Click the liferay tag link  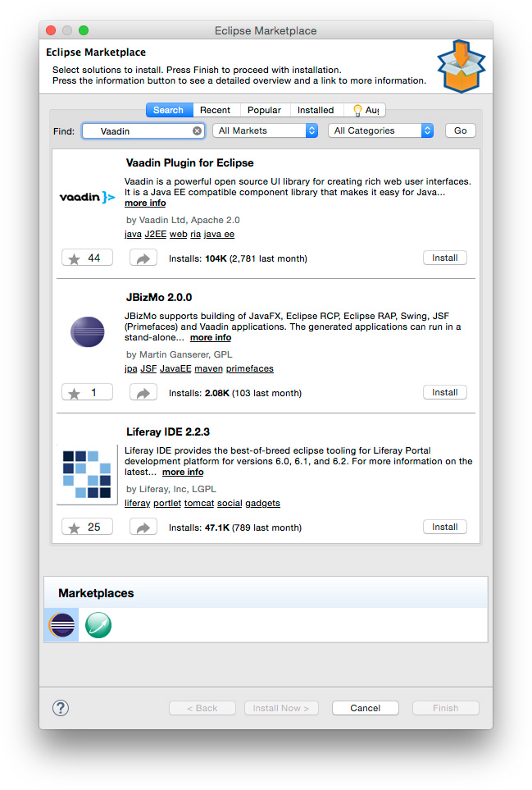(138, 504)
